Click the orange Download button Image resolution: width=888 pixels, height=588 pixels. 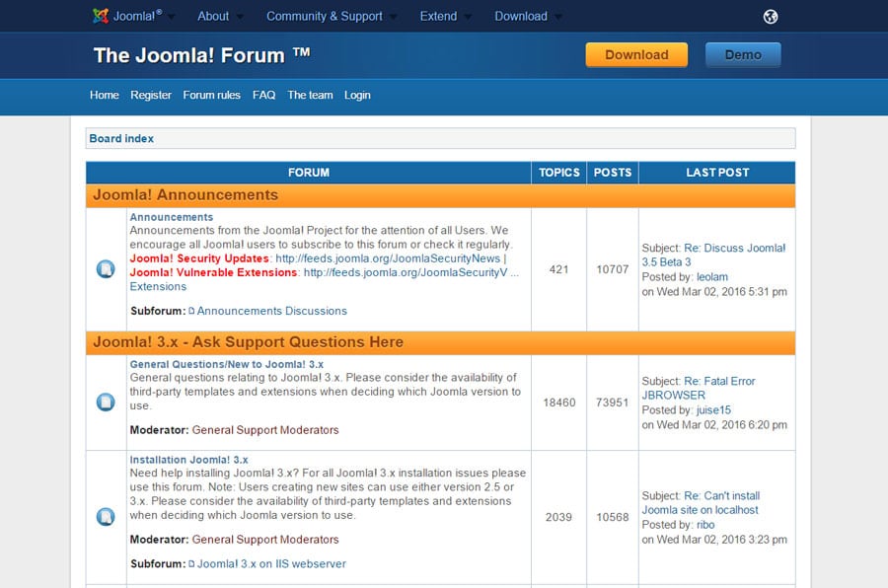point(636,55)
